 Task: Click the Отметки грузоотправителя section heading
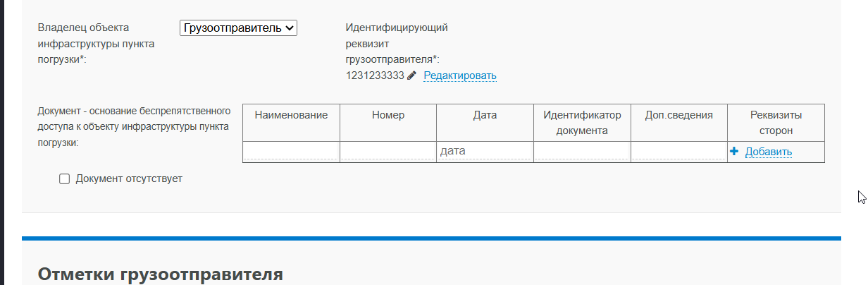click(x=160, y=274)
